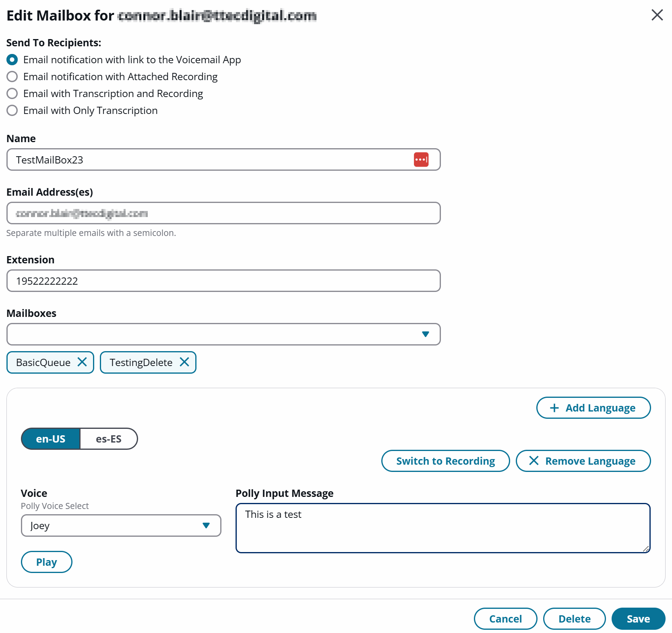Click the Mailboxes dropdown arrow icon

tap(426, 334)
